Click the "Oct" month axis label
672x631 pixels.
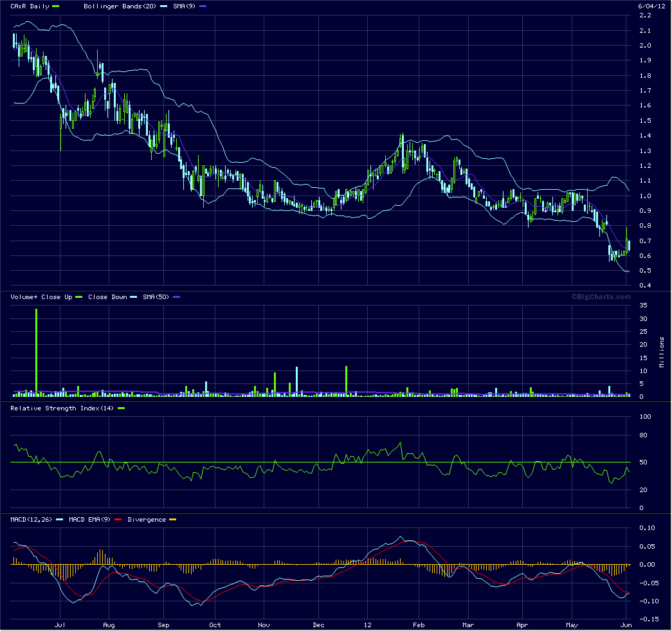point(215,625)
